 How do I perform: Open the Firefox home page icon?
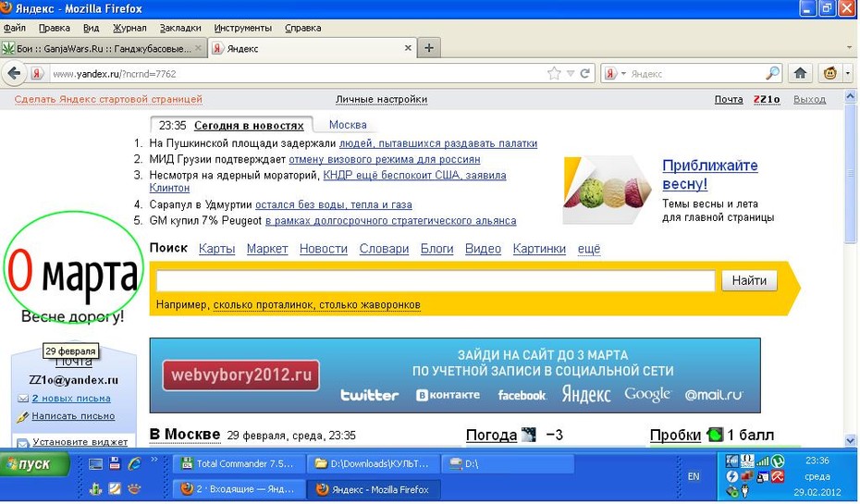pos(800,73)
